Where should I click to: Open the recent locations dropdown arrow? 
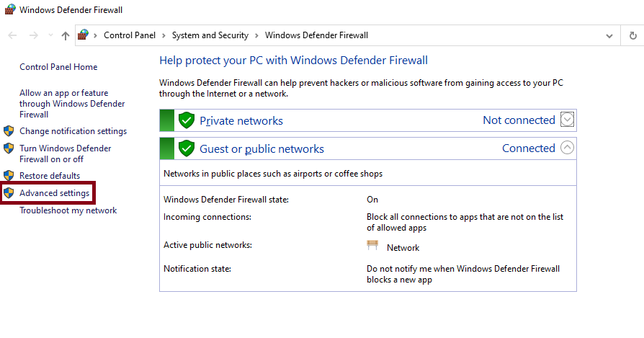pyautogui.click(x=50, y=36)
